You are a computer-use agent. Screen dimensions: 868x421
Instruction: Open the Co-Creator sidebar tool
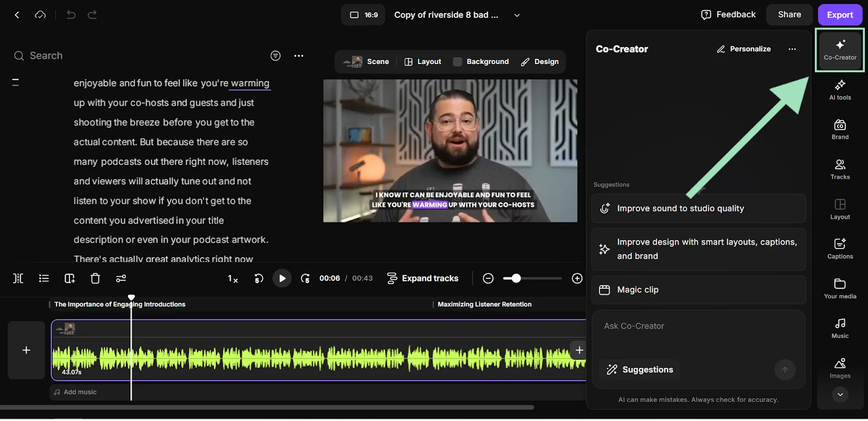840,50
